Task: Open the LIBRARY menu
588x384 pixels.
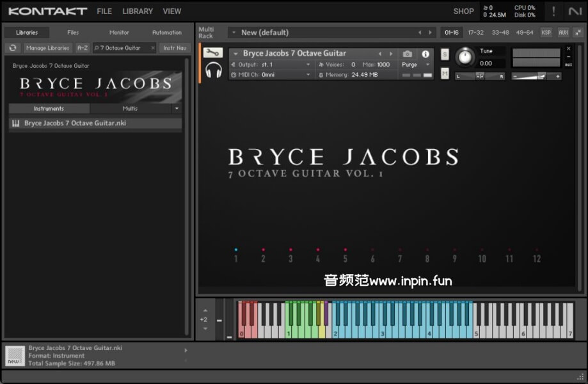Action: (138, 12)
